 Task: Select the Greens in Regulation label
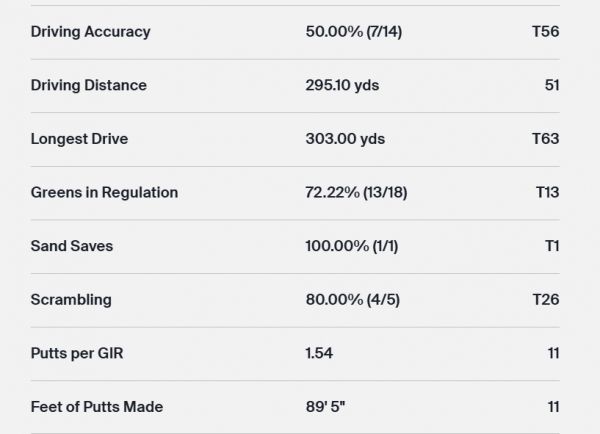pyautogui.click(x=104, y=193)
